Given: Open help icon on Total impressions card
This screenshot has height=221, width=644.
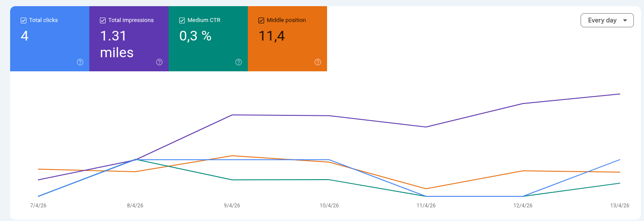Looking at the screenshot, I should coord(159,62).
